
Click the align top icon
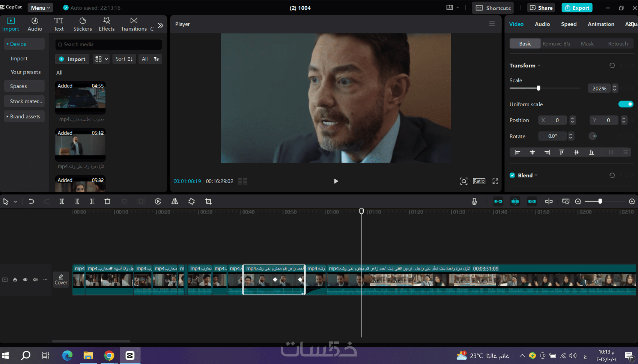pos(562,152)
